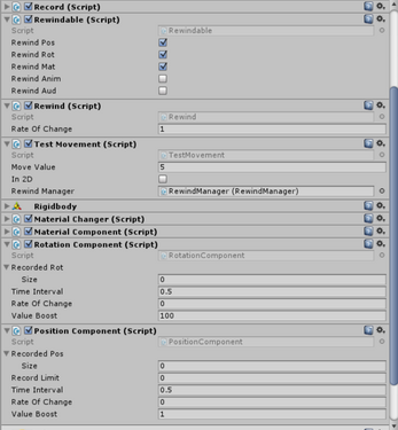
Task: Open gear menu for Rewindable script
Action: point(381,19)
